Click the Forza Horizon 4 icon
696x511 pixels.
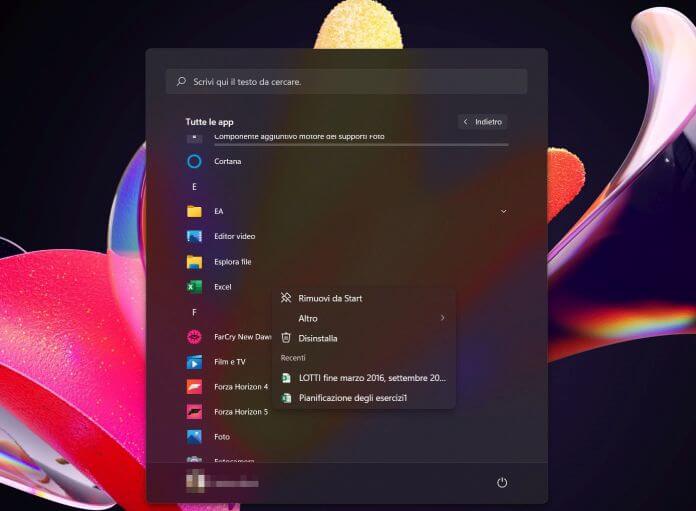coord(194,387)
